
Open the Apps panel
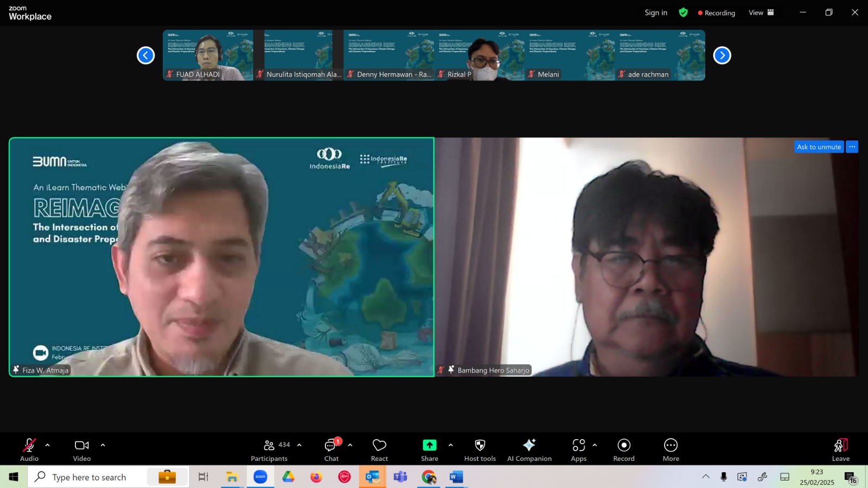(x=579, y=450)
